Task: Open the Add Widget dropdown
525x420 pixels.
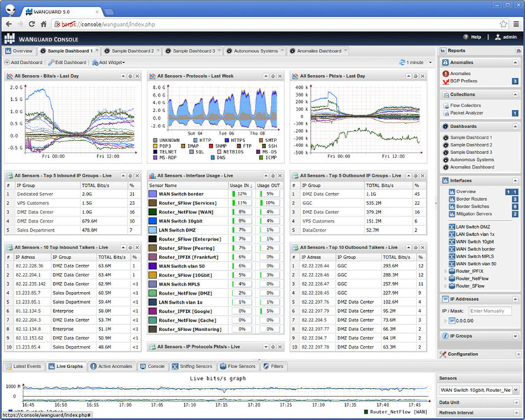Action: [108, 62]
